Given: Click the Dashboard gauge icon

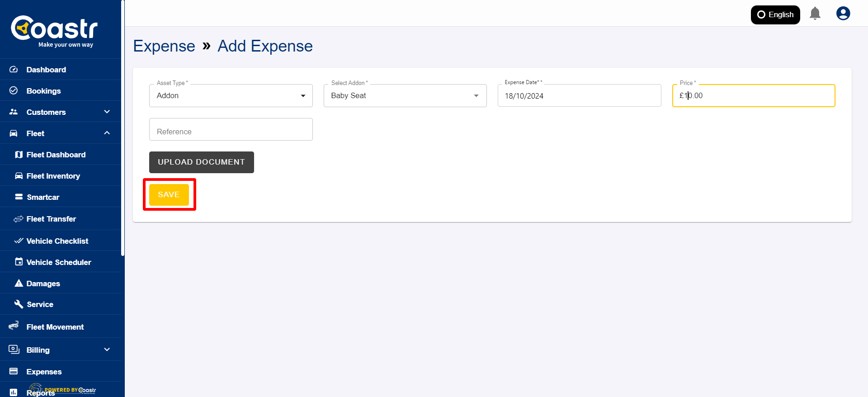Looking at the screenshot, I should 14,70.
